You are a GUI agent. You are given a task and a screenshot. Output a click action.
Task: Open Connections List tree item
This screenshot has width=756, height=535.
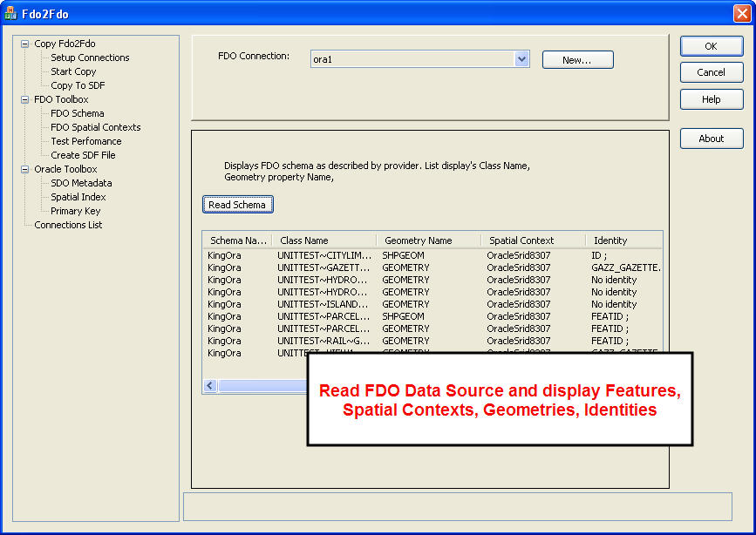pos(68,226)
